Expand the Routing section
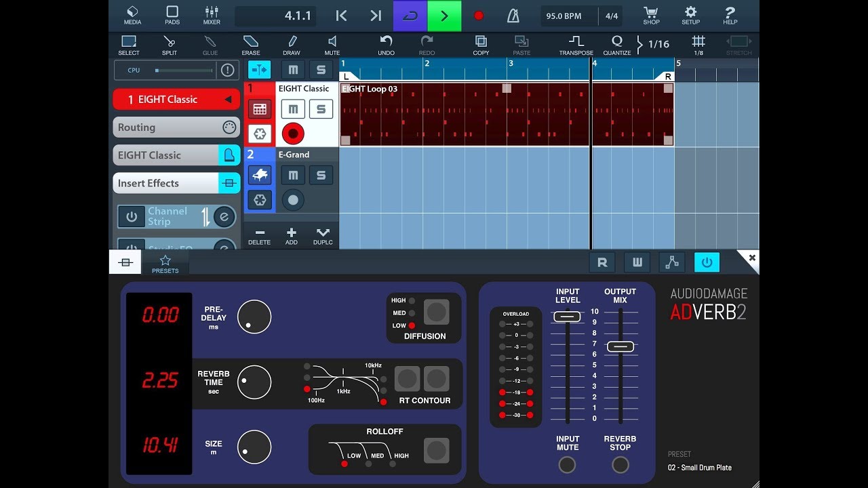Screen dimensions: 868x488 (x=176, y=127)
